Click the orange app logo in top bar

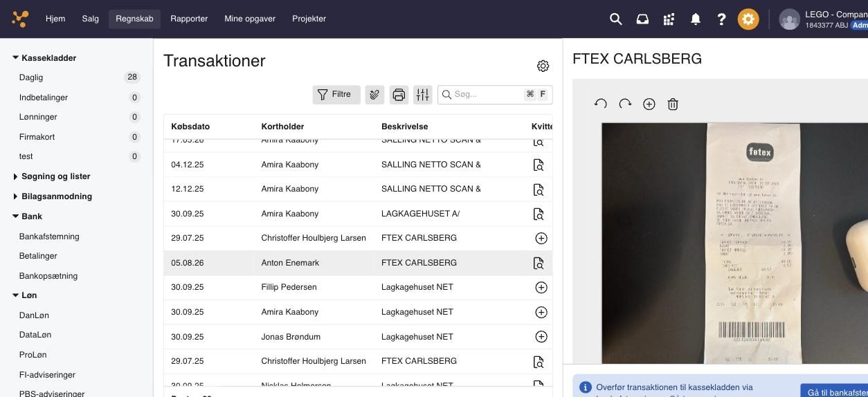tap(20, 19)
